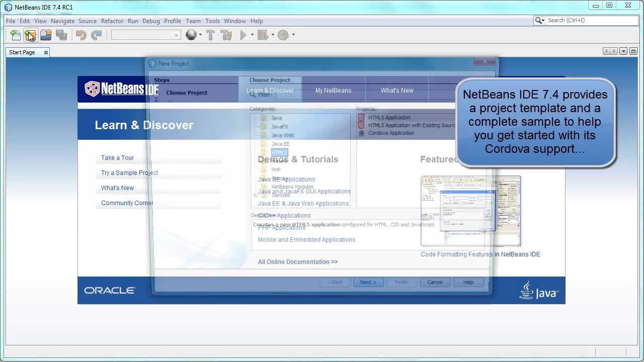
Task: Open the Run Project dropdown arrow
Action: [252, 35]
